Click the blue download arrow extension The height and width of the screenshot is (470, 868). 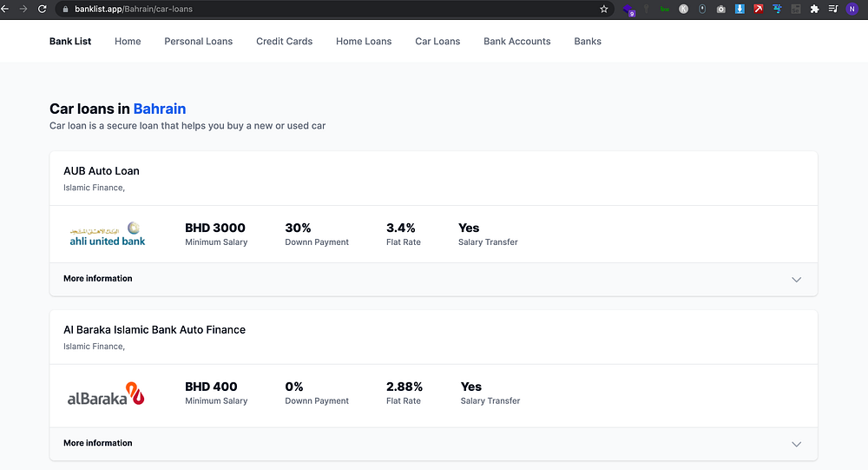740,9
